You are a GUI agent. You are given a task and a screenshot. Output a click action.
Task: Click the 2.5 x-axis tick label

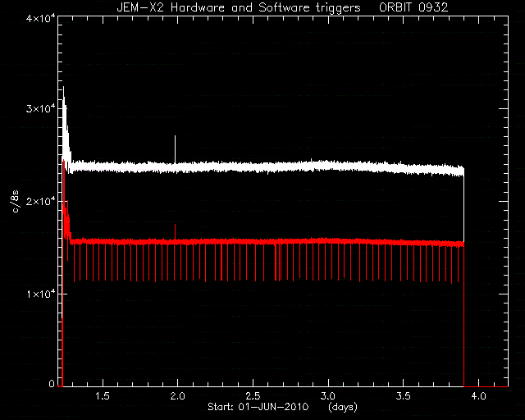pos(253,396)
